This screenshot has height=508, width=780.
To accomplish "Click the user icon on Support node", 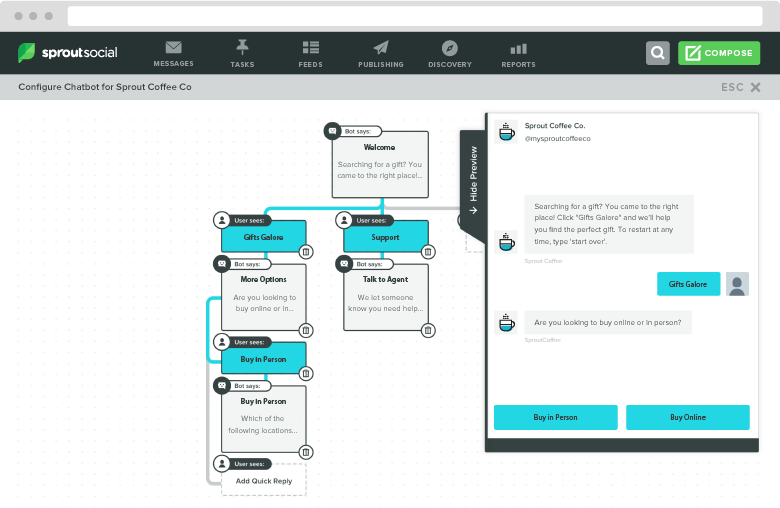I will click(x=344, y=220).
